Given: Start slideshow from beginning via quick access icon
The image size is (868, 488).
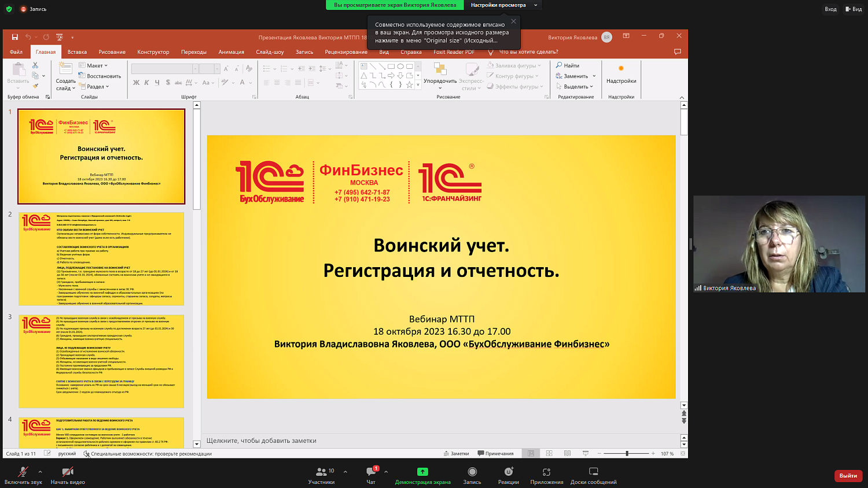Looking at the screenshot, I should coord(59,37).
